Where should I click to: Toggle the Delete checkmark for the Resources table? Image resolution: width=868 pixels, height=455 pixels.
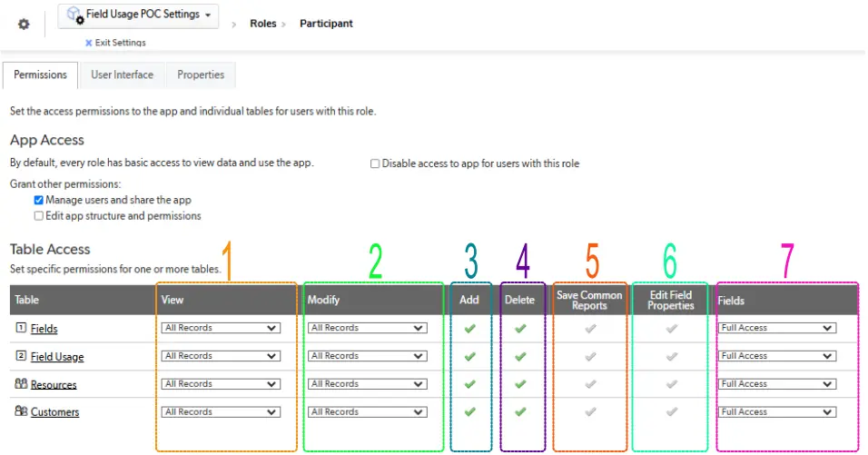(520, 384)
